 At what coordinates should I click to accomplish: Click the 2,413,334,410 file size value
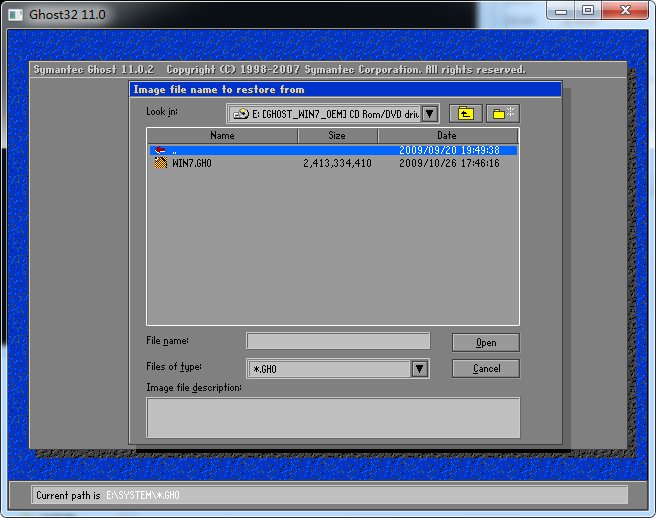pos(337,163)
